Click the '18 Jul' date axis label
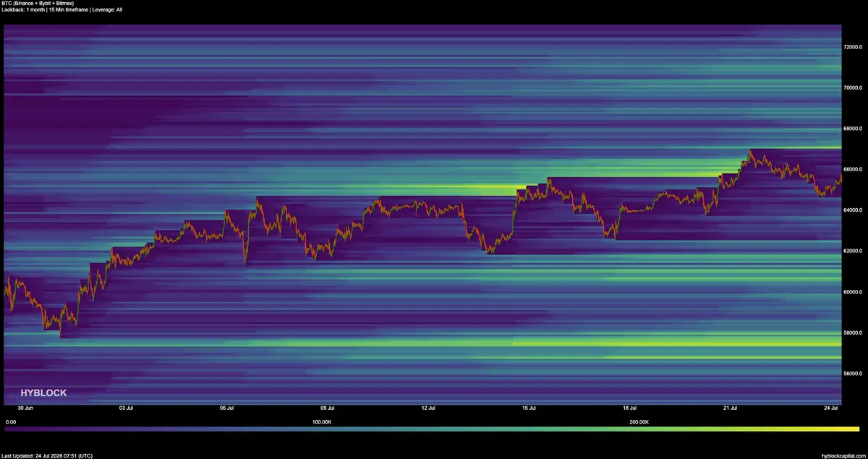 (629, 408)
